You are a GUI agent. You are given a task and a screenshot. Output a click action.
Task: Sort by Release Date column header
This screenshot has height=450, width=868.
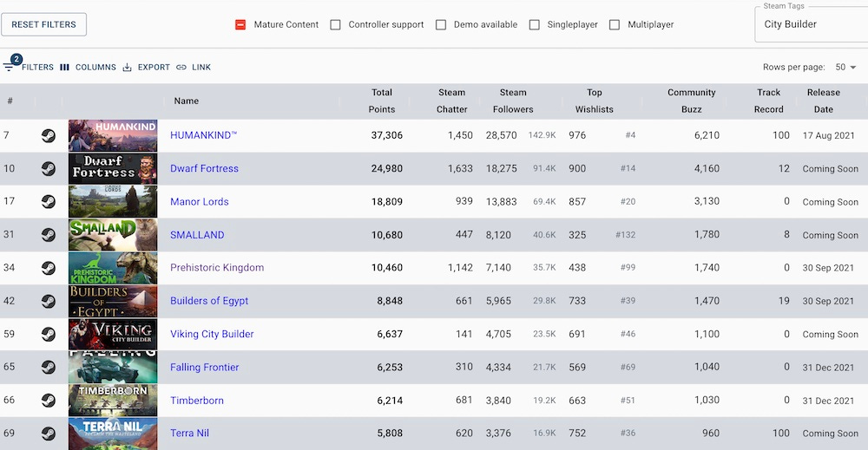(x=823, y=101)
